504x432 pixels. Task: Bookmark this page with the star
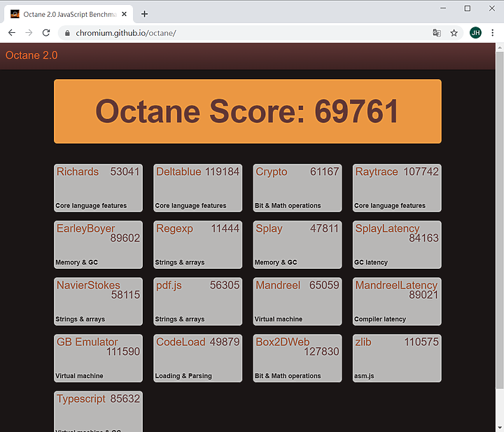[x=454, y=33]
